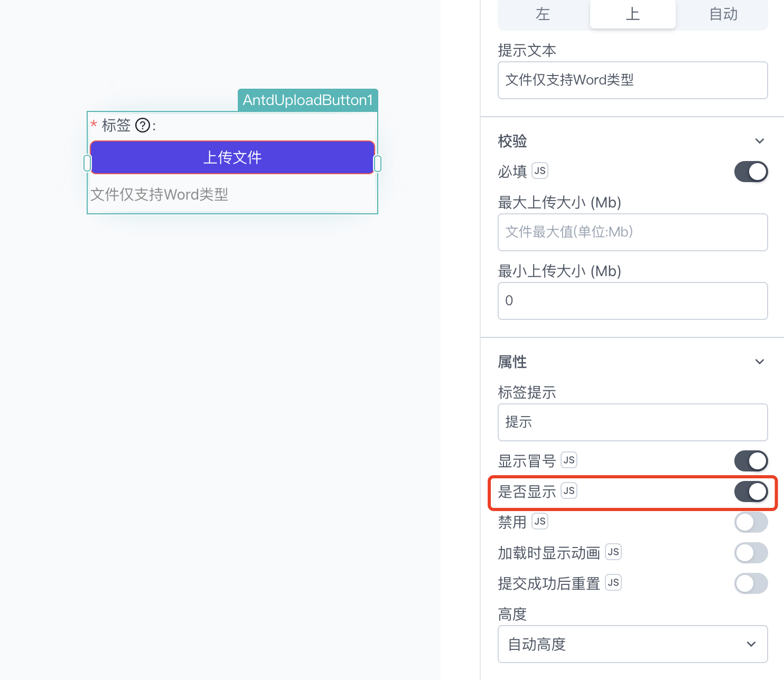
Task: Click the JS icon next to 加载时显示动画
Action: point(613,552)
